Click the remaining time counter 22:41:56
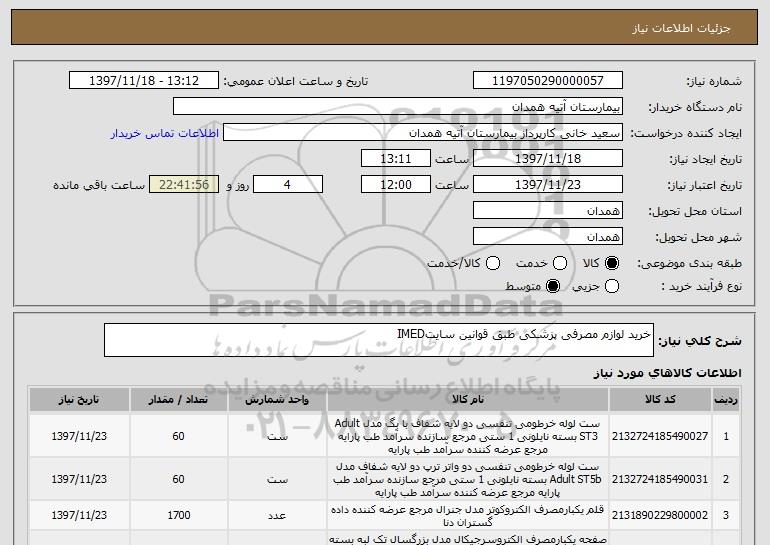Screen dimensions: 770x545 [x=184, y=185]
